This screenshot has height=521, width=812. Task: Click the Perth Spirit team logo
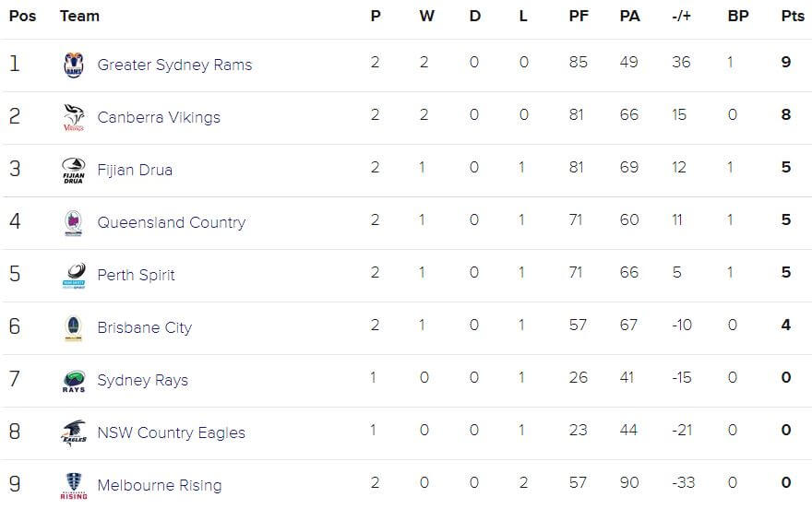point(74,275)
